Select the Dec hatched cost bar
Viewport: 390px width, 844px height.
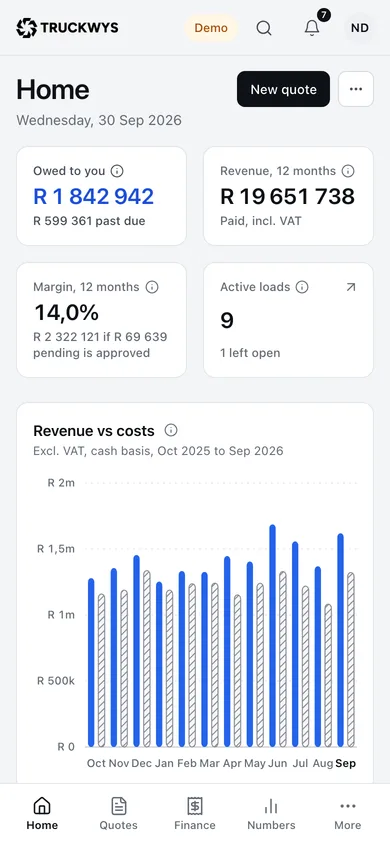[147, 659]
